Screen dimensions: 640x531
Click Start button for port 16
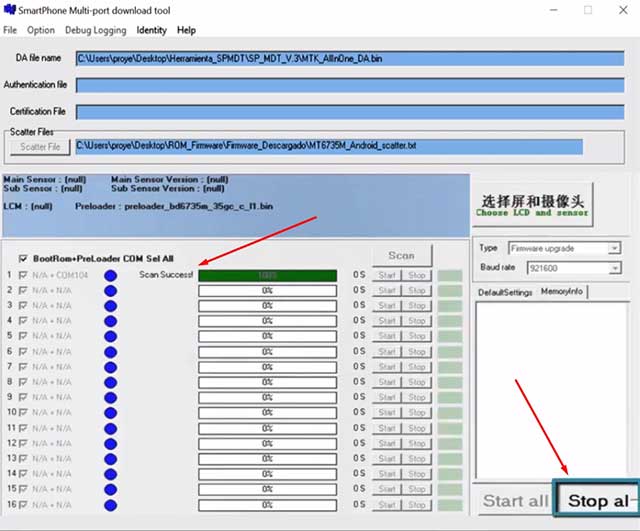pyautogui.click(x=387, y=505)
